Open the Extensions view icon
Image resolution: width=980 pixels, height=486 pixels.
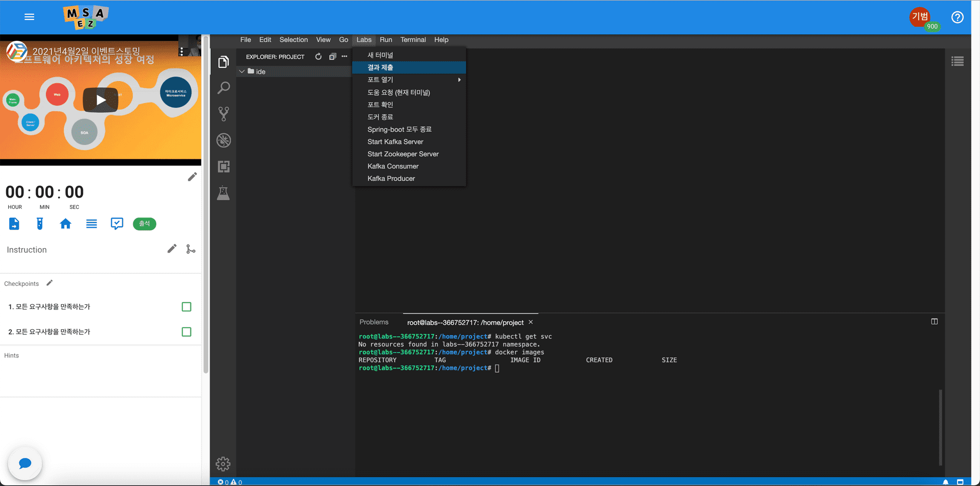click(x=224, y=166)
